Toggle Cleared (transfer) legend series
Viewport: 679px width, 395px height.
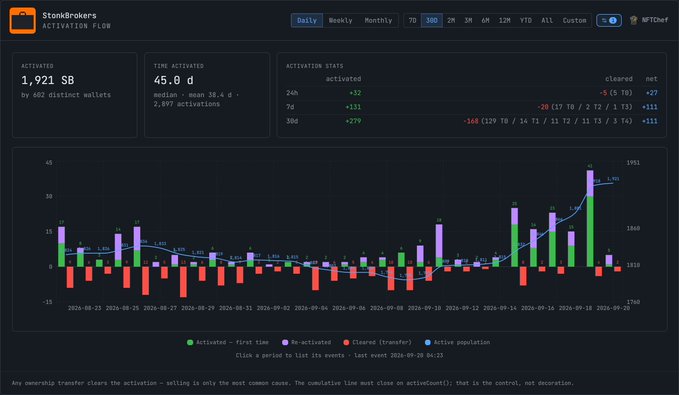[377, 342]
